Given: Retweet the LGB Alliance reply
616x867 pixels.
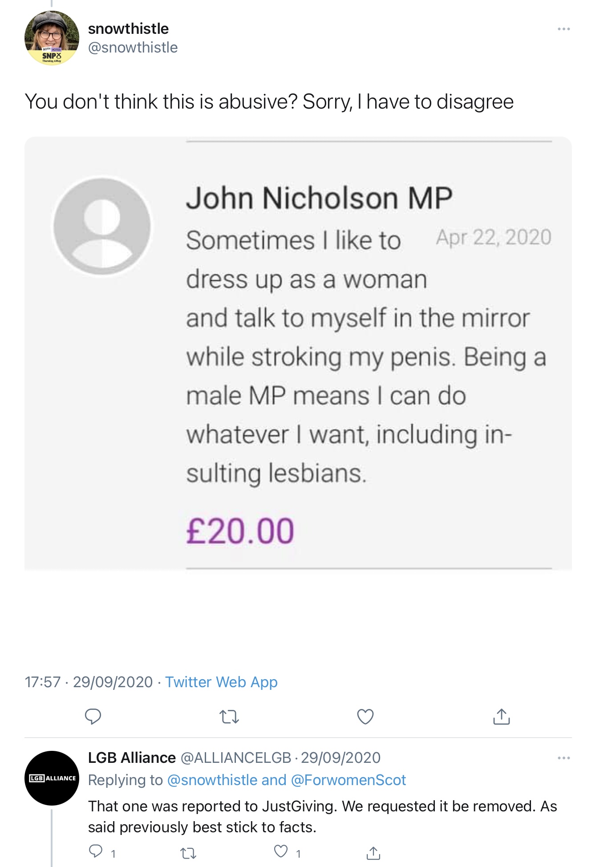Looking at the screenshot, I should point(188,853).
